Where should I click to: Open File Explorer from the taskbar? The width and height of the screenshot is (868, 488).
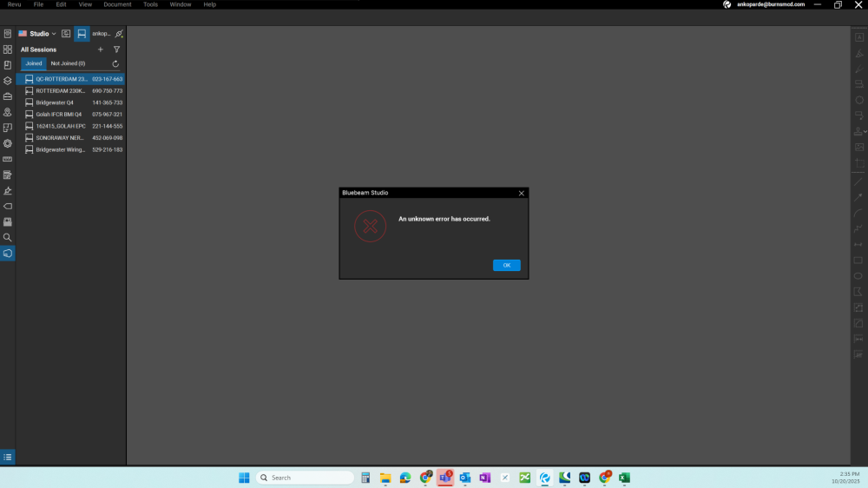pyautogui.click(x=385, y=478)
